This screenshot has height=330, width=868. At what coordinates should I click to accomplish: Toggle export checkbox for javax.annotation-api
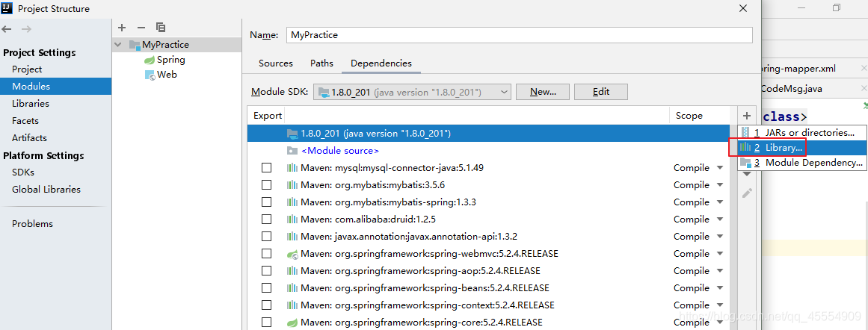click(266, 236)
